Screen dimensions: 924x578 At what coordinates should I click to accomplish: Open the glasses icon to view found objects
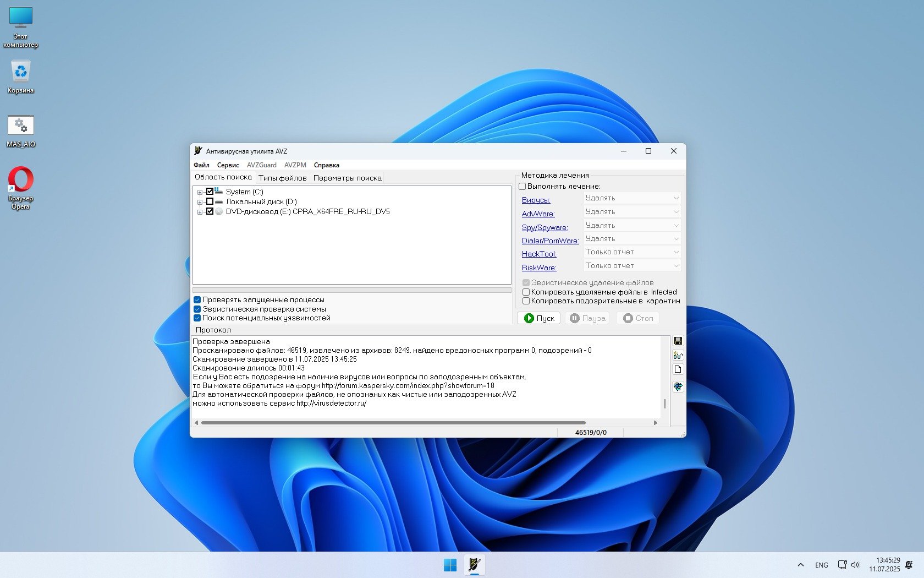click(678, 355)
